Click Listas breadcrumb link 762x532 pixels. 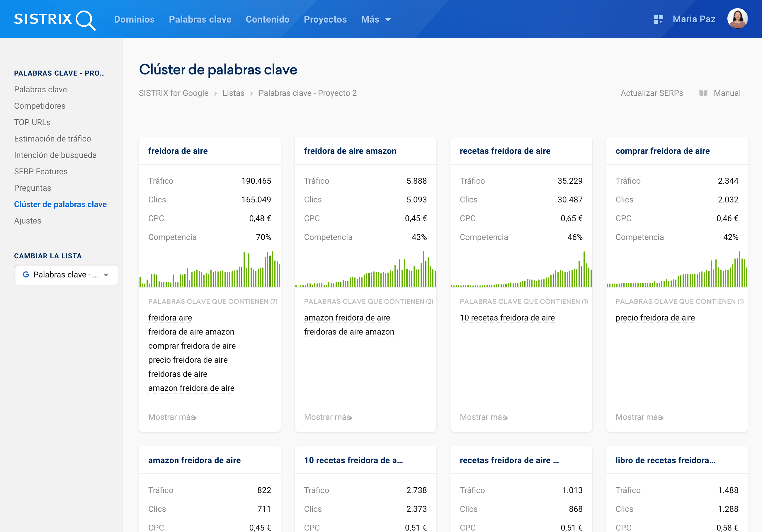(x=233, y=93)
